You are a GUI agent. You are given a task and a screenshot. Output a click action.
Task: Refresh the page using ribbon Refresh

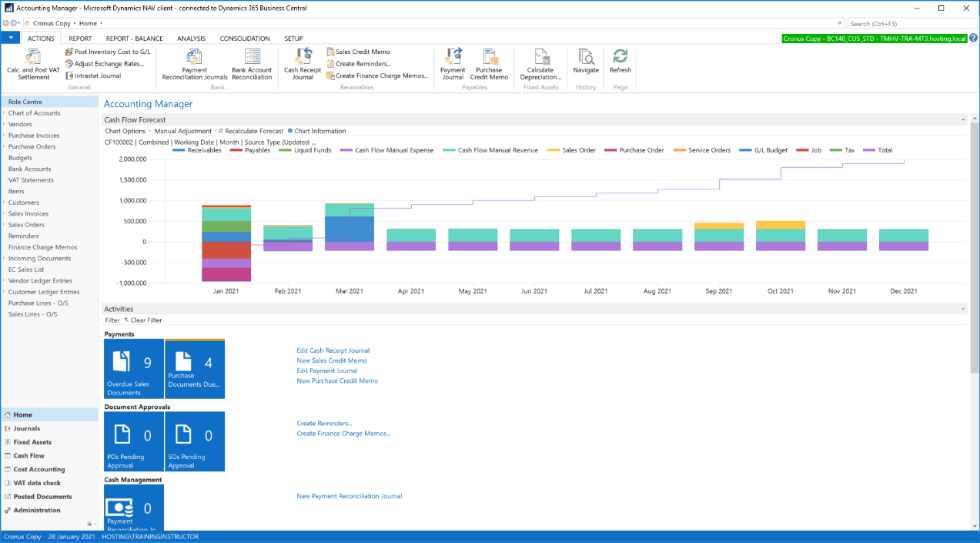click(620, 62)
